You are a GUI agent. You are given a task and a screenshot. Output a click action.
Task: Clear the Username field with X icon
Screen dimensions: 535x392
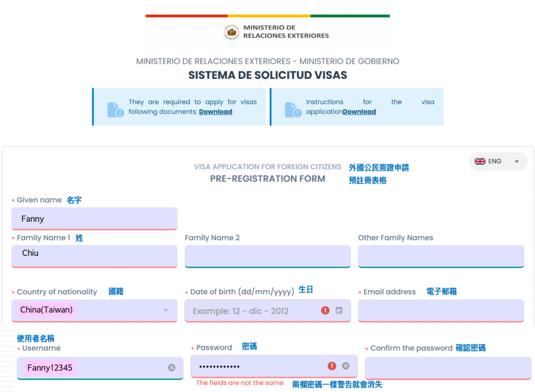point(171,367)
